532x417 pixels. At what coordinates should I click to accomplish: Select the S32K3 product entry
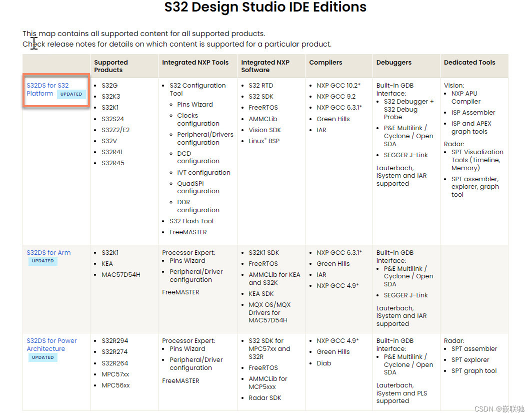pos(111,97)
